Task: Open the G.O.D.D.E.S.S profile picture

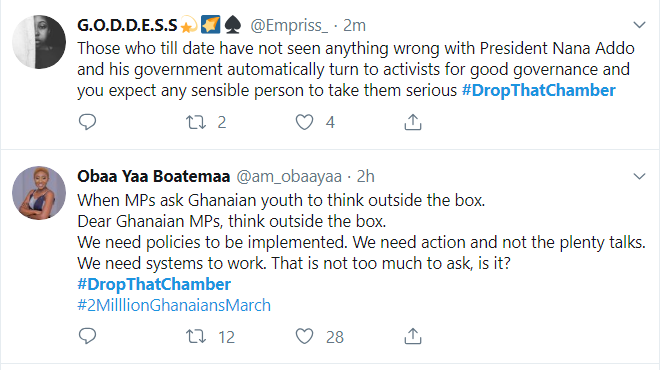Action: click(x=39, y=42)
